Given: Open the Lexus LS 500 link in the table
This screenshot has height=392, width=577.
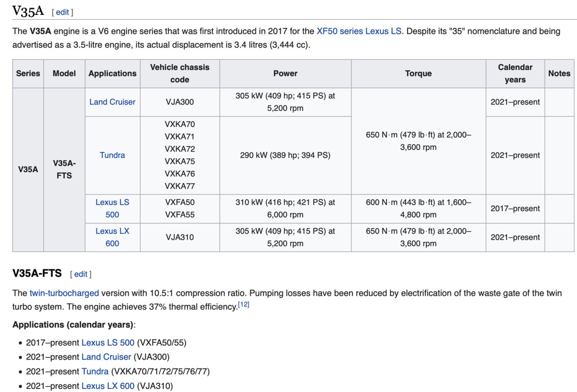Looking at the screenshot, I should pyautogui.click(x=112, y=208).
